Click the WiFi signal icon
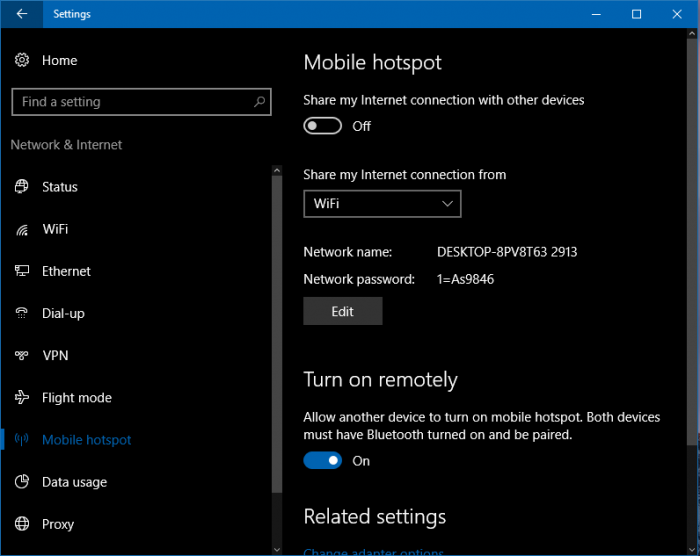Screen dimensions: 700x556 pos(22,229)
